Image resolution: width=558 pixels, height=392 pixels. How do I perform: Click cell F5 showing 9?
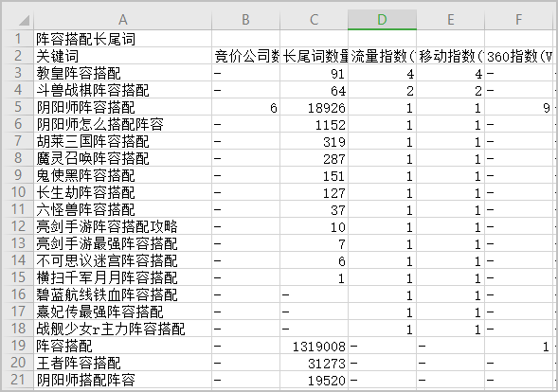pos(519,107)
